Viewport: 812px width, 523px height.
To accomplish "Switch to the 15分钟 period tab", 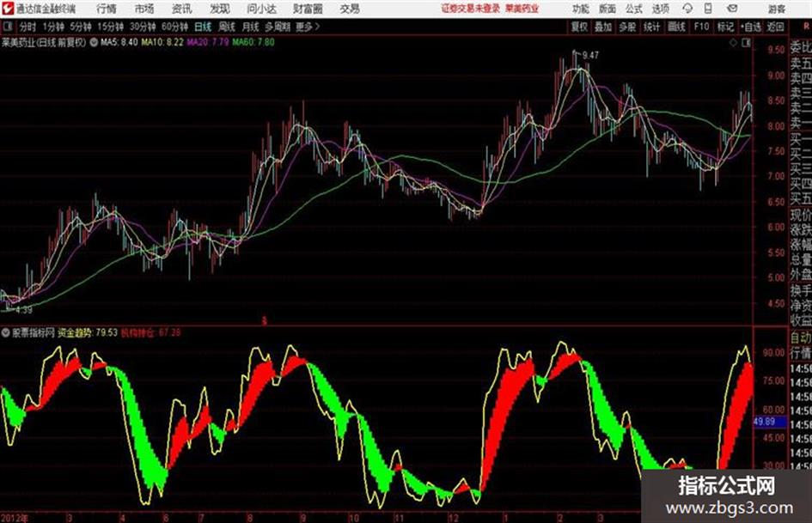I will [x=111, y=27].
